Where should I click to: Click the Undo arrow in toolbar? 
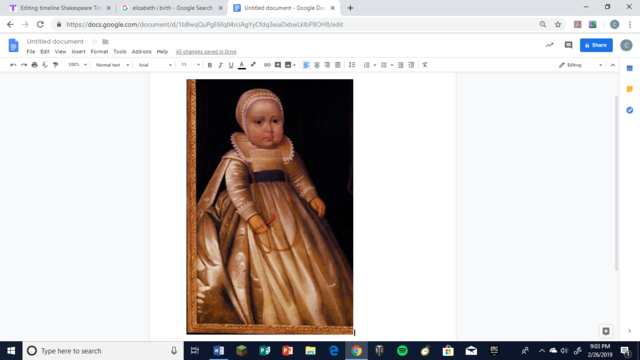click(13, 65)
